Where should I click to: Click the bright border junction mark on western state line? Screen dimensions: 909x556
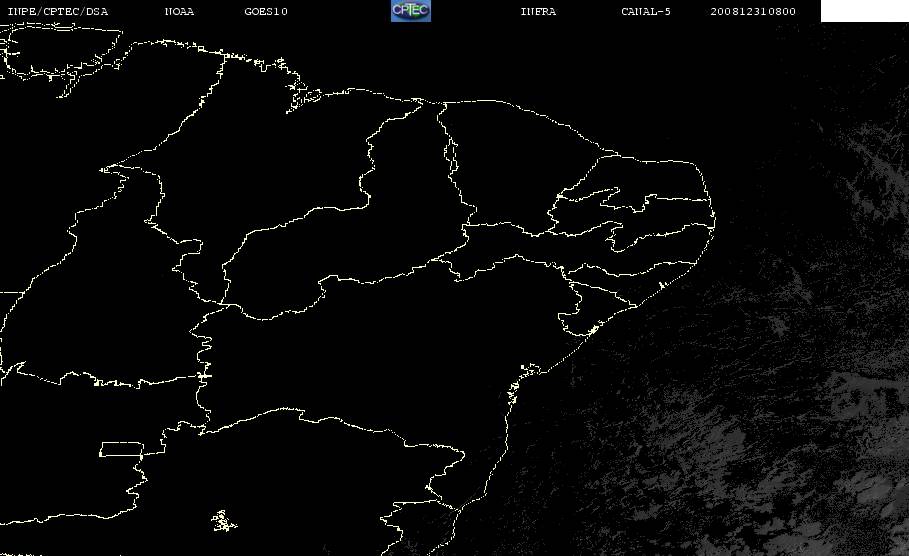pos(204,376)
